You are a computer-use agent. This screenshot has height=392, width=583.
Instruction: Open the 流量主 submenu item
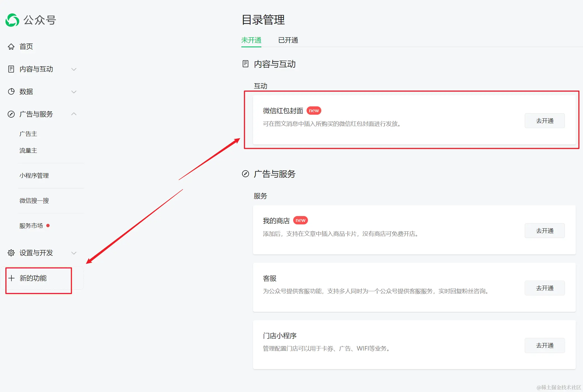(28, 151)
